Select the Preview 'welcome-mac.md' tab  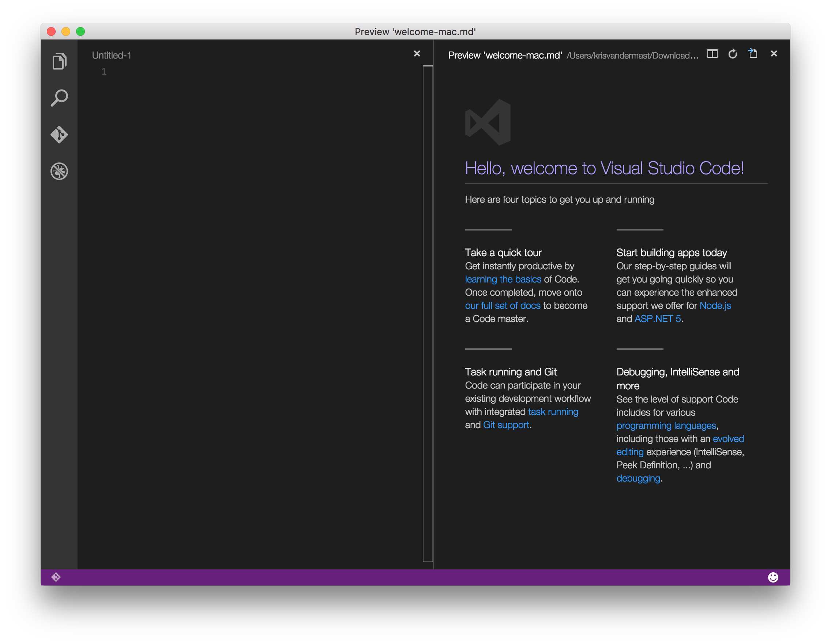click(506, 55)
